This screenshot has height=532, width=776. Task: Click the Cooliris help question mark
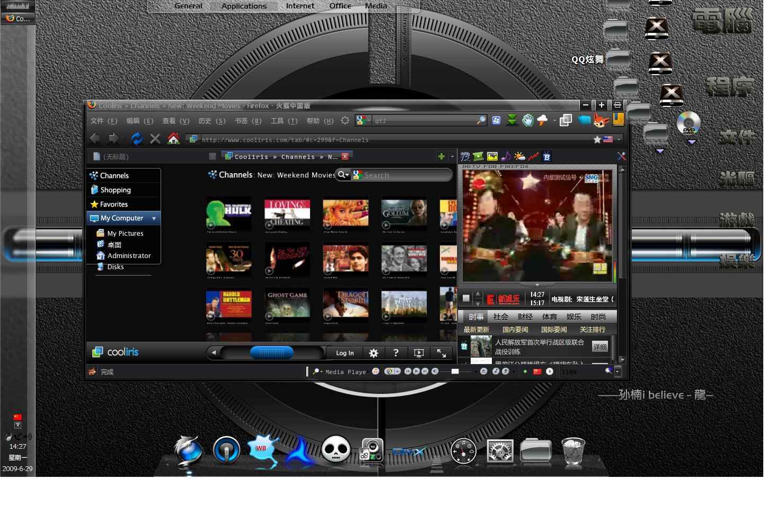[396, 353]
